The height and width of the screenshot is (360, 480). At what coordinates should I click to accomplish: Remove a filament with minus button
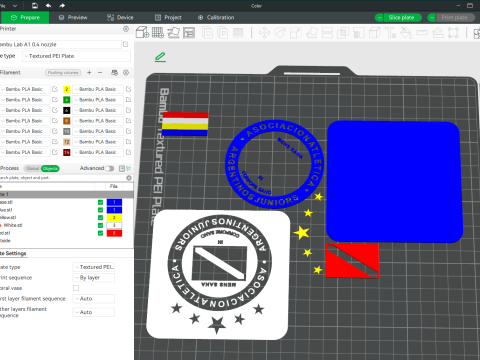tap(100, 73)
